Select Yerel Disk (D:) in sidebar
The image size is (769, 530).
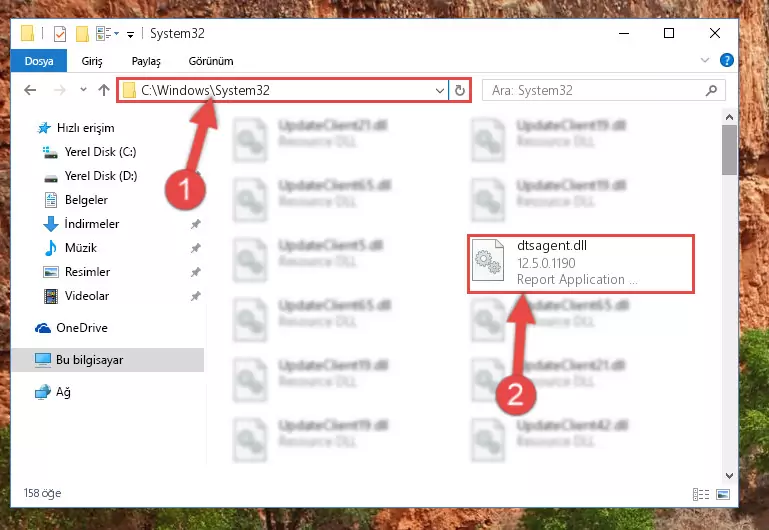point(91,176)
